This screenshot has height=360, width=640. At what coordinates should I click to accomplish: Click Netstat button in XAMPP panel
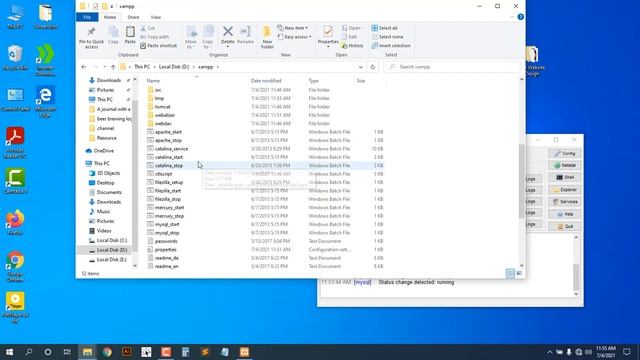pyautogui.click(x=565, y=165)
